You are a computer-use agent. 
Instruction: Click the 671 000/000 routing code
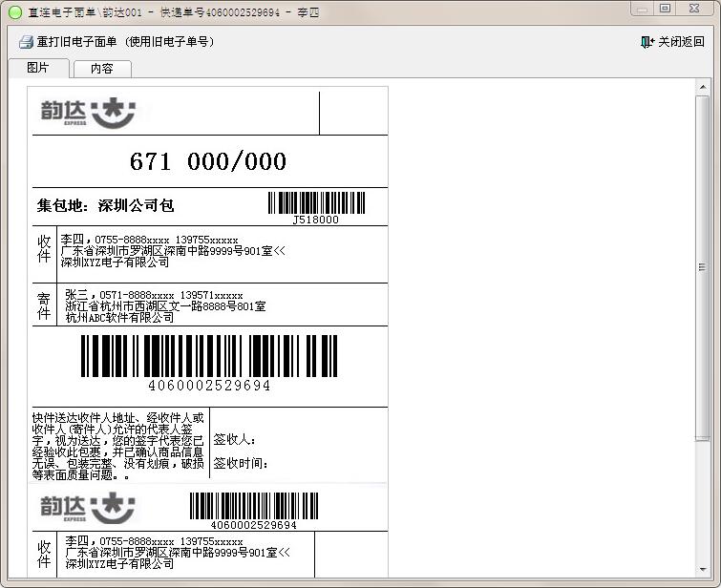point(208,161)
